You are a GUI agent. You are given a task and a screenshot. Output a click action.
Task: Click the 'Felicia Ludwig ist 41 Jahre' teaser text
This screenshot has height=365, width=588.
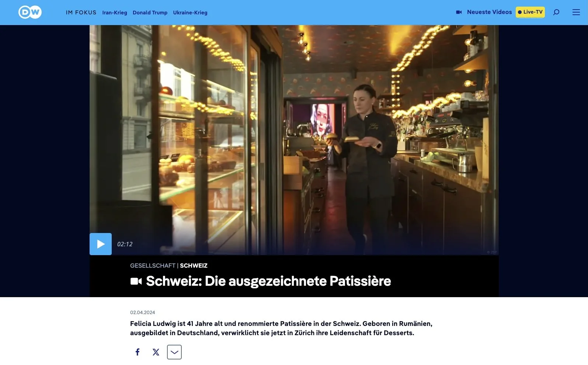coord(281,328)
